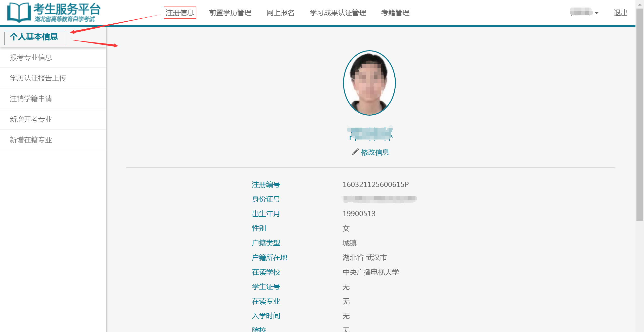
Task: Open 新增开考专业 sidebar item
Action: [31, 119]
